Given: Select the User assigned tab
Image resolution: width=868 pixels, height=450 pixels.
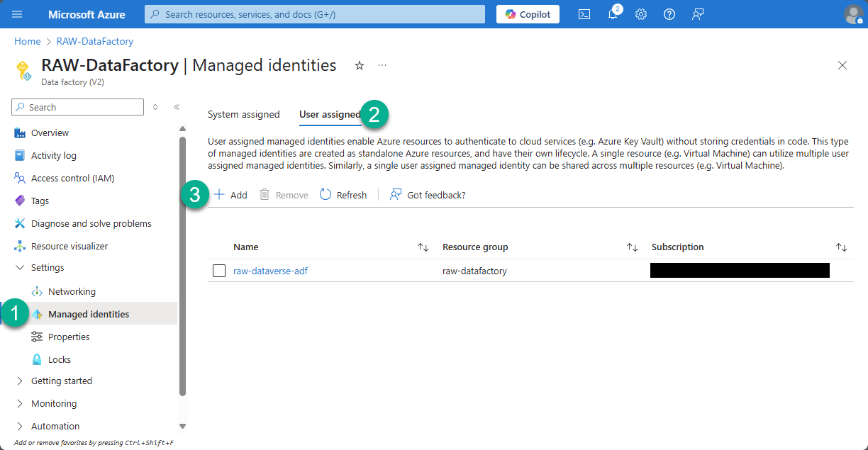Looking at the screenshot, I should tap(330, 114).
